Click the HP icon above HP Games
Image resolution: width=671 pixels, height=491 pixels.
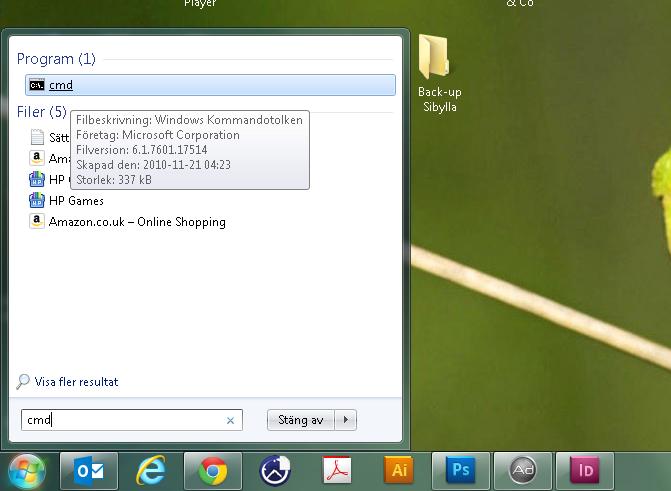(x=37, y=179)
